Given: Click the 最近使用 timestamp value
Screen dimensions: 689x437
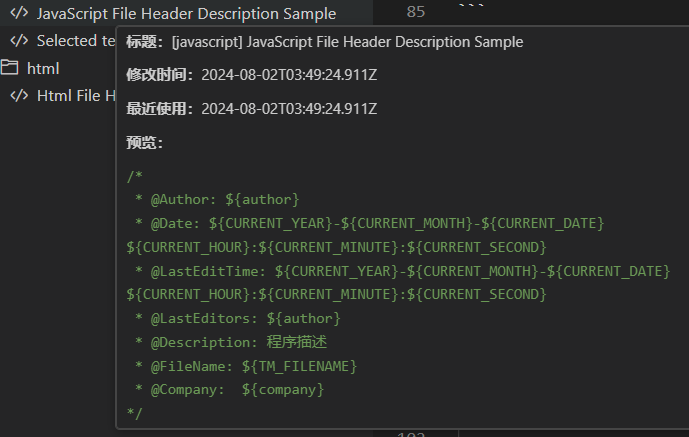Looking at the screenshot, I should coord(289,109).
